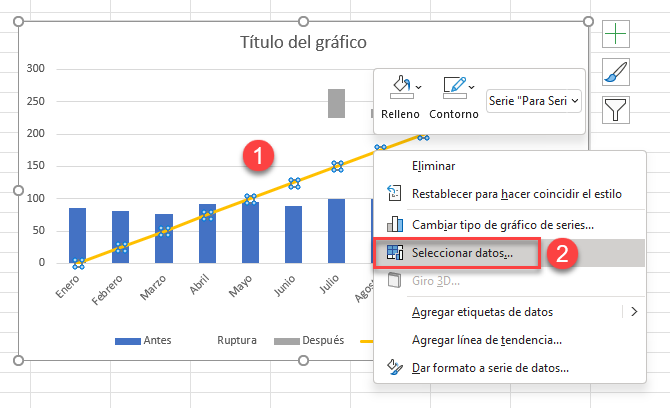Click the line data point above Julio

point(337,166)
